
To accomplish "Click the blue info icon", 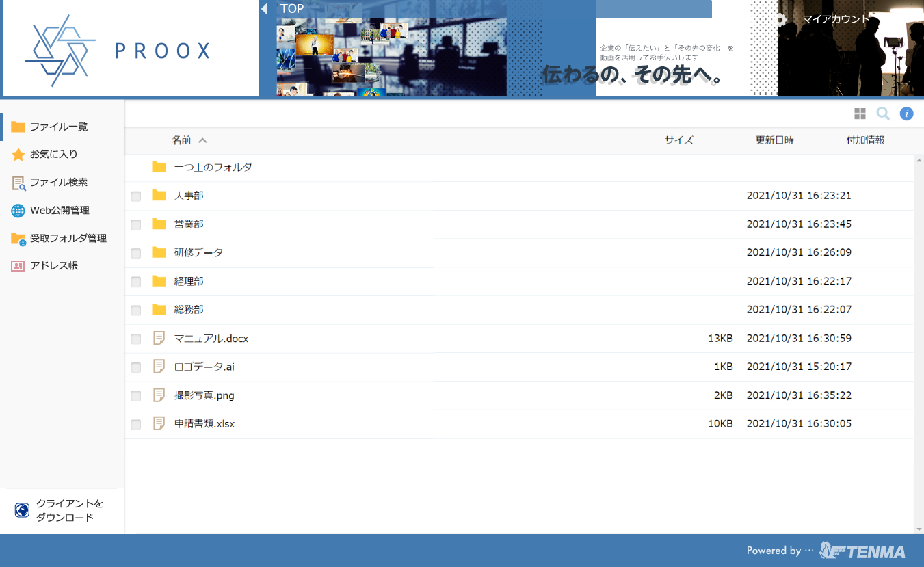I will coord(906,114).
